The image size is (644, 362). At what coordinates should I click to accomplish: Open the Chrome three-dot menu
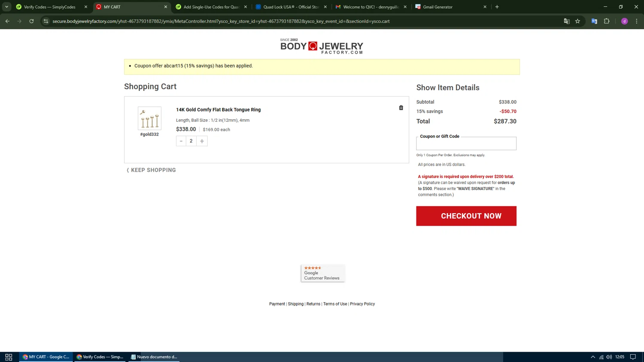click(637, 21)
